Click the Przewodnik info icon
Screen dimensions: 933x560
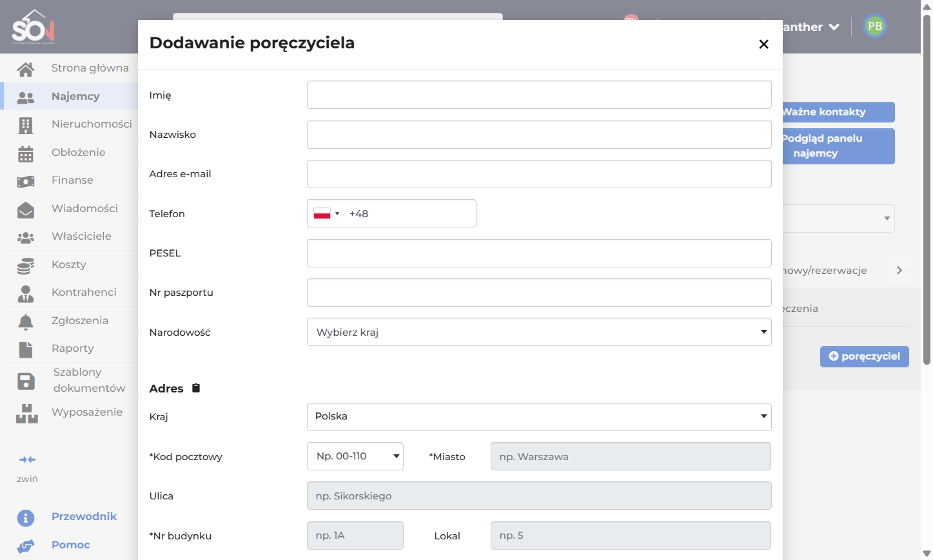point(26,517)
